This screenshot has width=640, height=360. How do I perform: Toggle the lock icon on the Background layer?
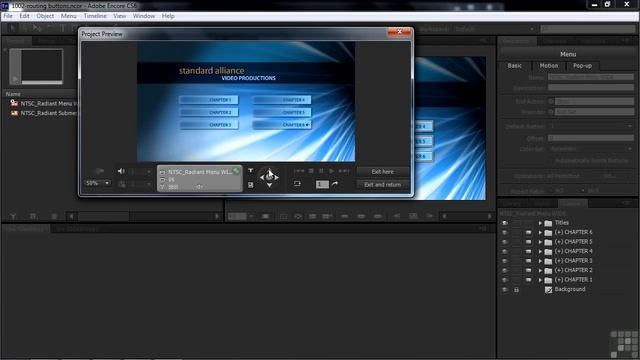pyautogui.click(x=516, y=289)
